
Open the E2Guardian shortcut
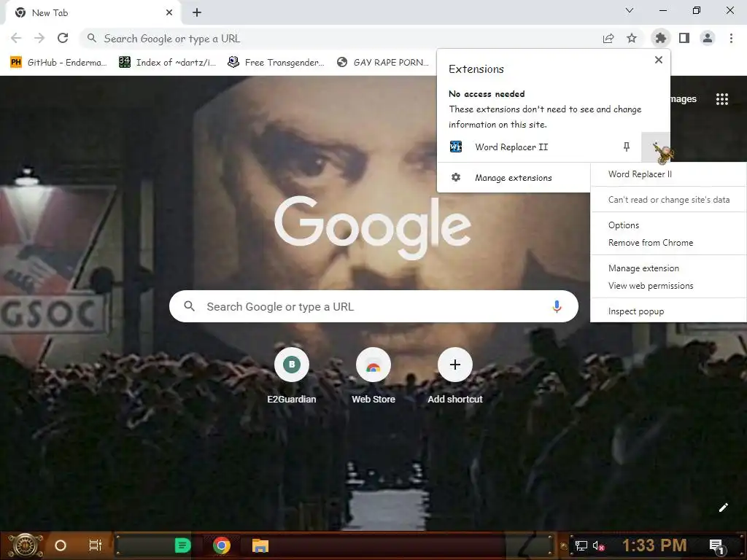point(292,376)
